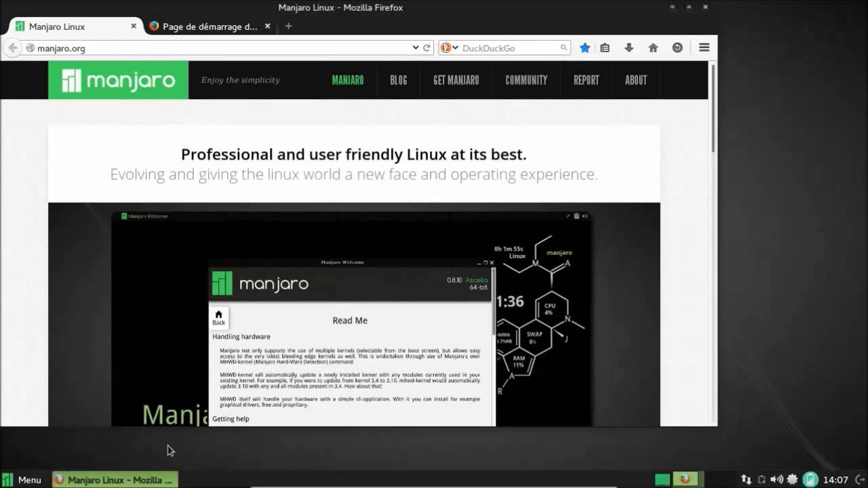868x488 pixels.
Task: Close the Firefox window
Action: click(706, 8)
